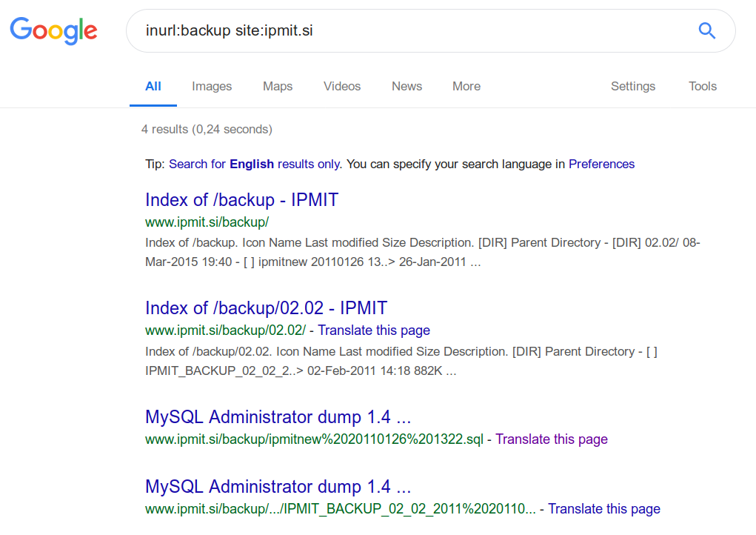
Task: Click the www.ipmit.si/backup/02.02/ green URL
Action: coord(225,330)
